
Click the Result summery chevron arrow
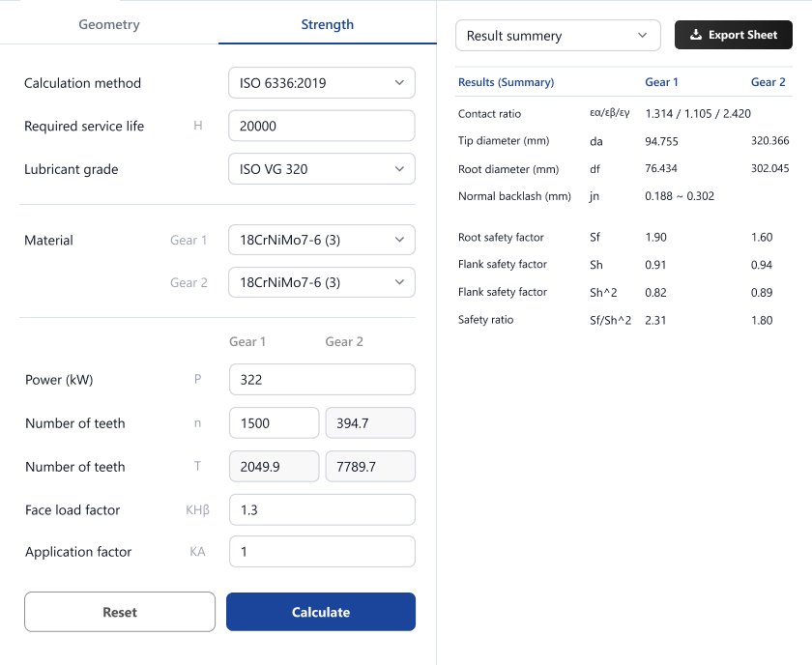(x=642, y=36)
